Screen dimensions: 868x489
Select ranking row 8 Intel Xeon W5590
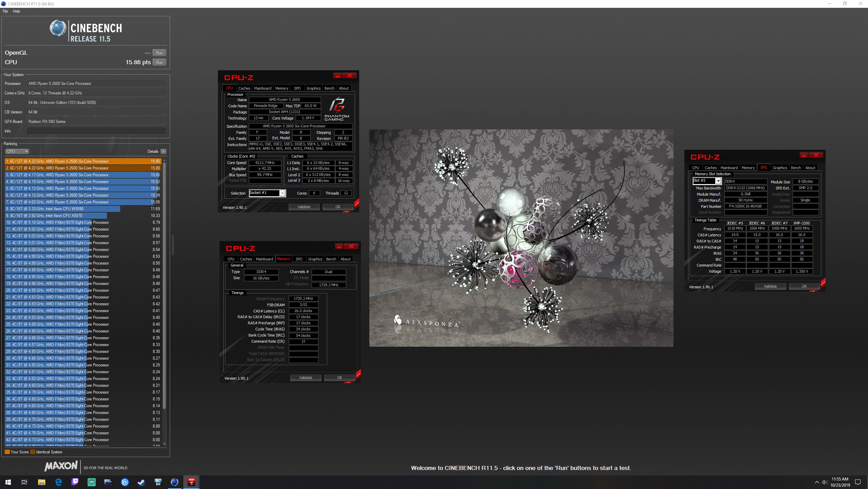tap(83, 209)
